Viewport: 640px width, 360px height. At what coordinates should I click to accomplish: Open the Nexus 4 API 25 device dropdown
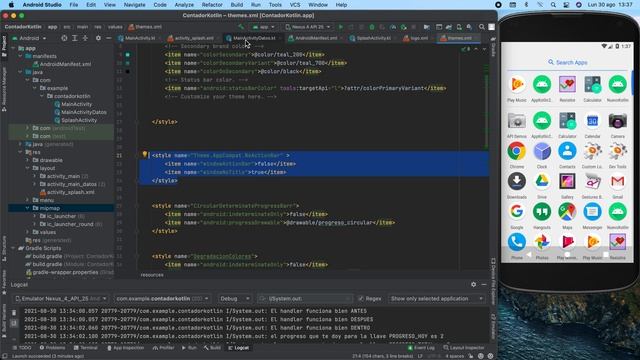click(x=308, y=27)
